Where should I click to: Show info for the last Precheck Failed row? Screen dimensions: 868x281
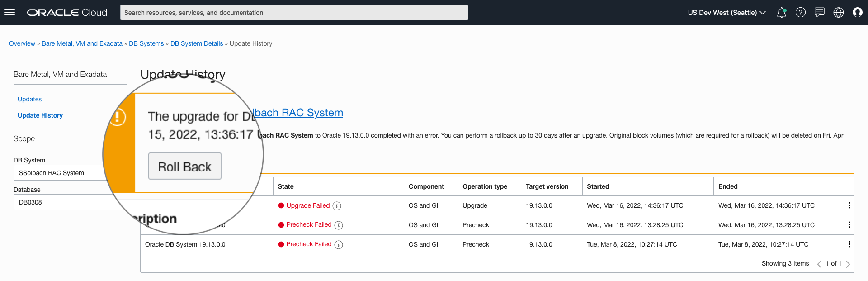click(339, 245)
